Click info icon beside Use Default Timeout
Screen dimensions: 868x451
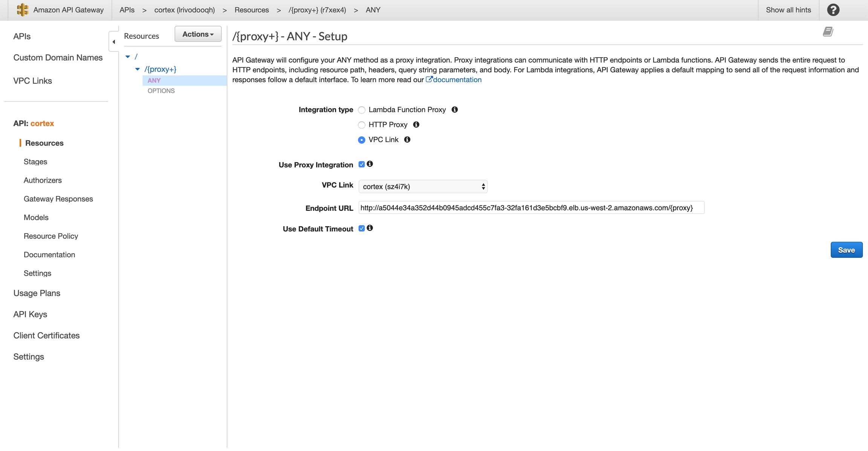pos(370,228)
